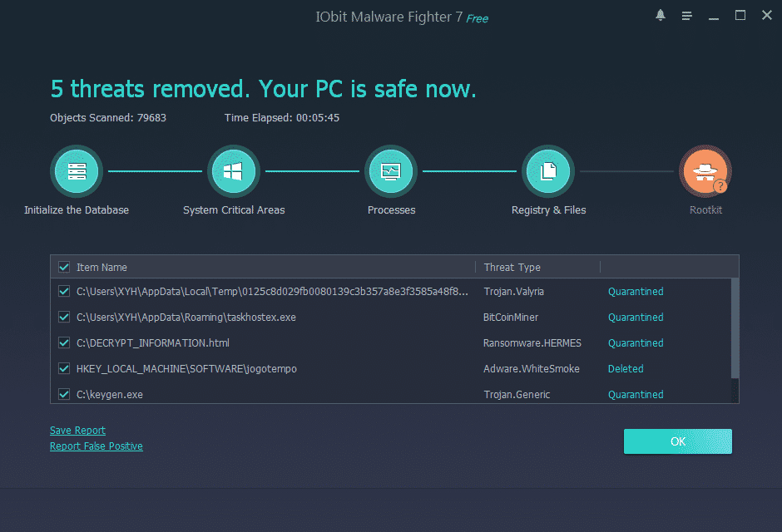782x532 pixels.
Task: Click the System Critical Areas Windows icon
Action: point(234,171)
